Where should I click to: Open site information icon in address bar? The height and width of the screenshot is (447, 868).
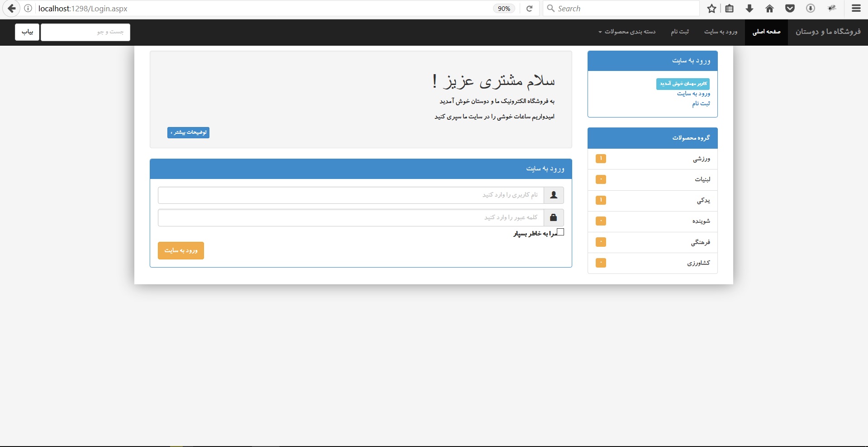click(x=28, y=9)
